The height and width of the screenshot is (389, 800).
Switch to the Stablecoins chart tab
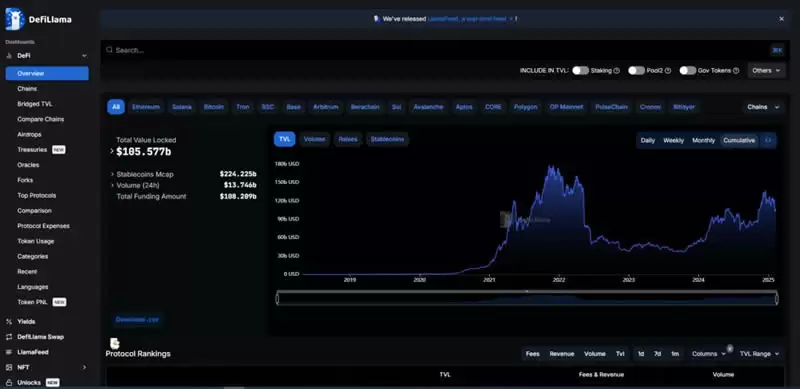(x=387, y=139)
